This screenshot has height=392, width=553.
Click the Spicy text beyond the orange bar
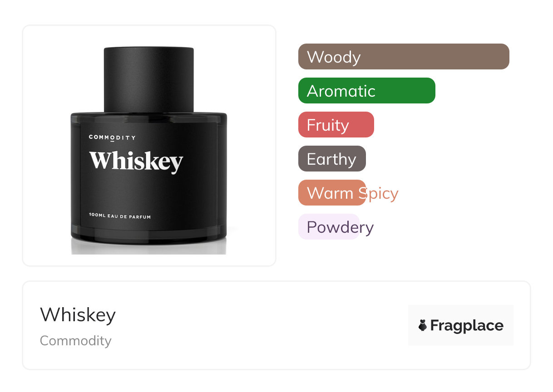379,194
